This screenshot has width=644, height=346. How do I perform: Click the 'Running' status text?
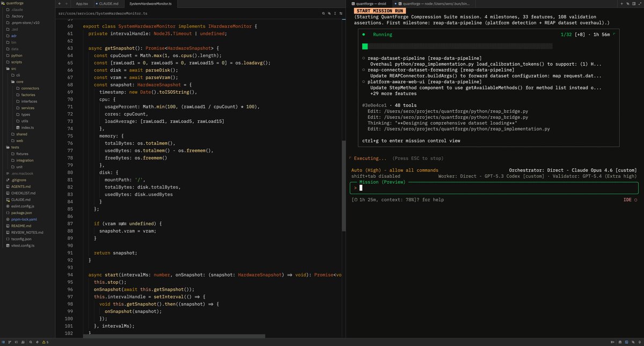coord(382,34)
